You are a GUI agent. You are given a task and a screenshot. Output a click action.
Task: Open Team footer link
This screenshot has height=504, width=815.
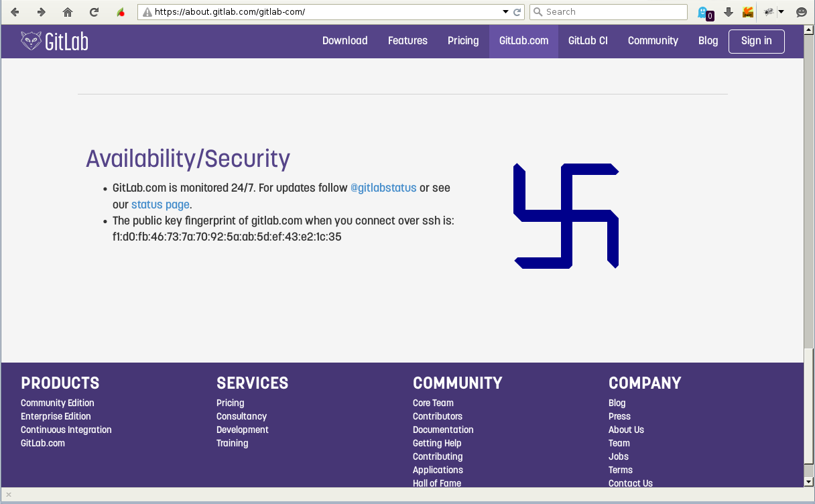click(x=619, y=443)
